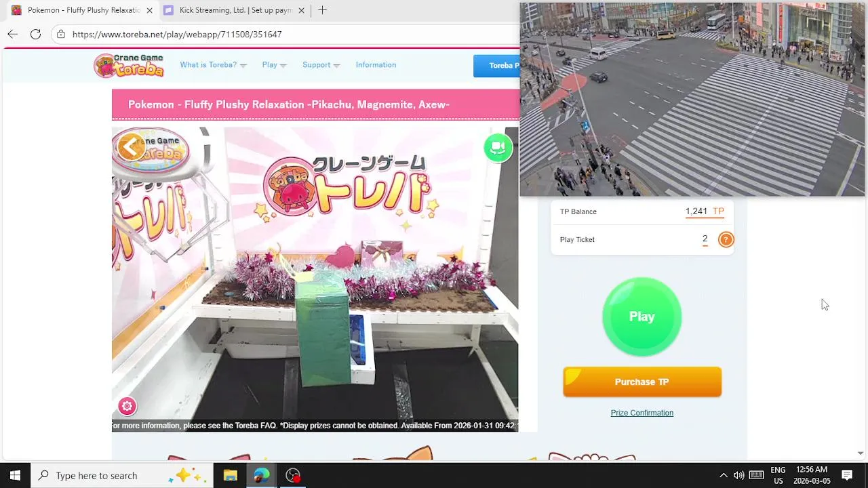868x488 pixels.
Task: Switch to Kick Streaming setup tab
Action: [x=234, y=10]
